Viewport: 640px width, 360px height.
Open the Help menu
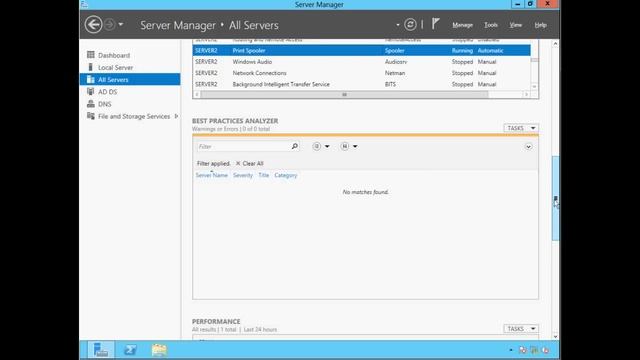tap(540, 25)
